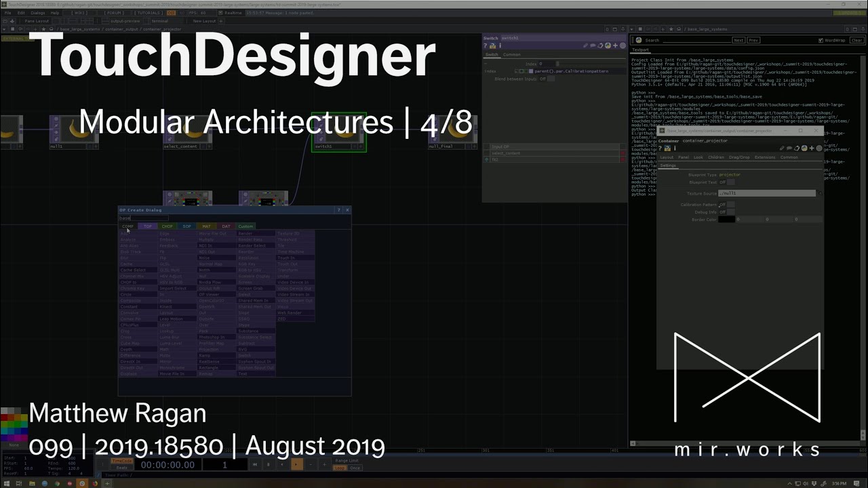
Task: Click plus icon in container_projector parameter window
Action: coord(812,148)
